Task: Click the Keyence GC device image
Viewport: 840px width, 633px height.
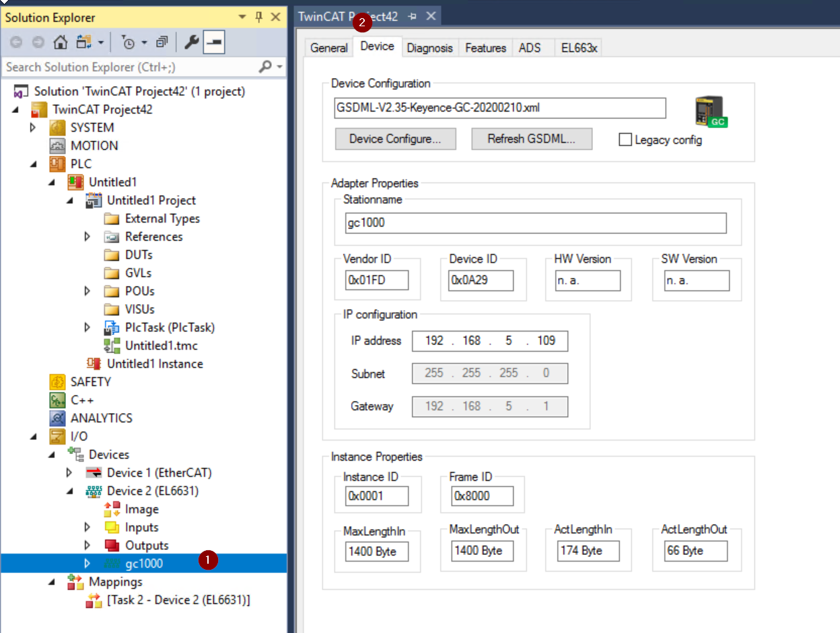Action: tap(711, 111)
